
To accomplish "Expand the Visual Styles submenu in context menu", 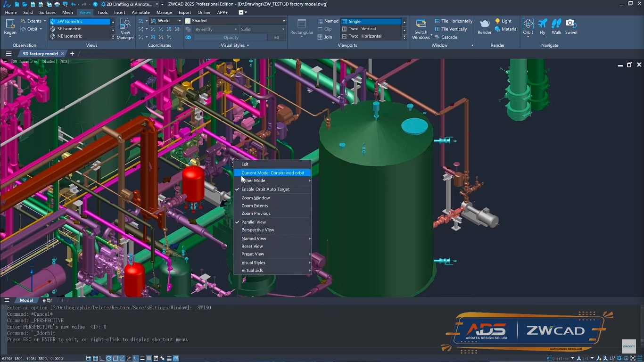I will click(x=272, y=263).
